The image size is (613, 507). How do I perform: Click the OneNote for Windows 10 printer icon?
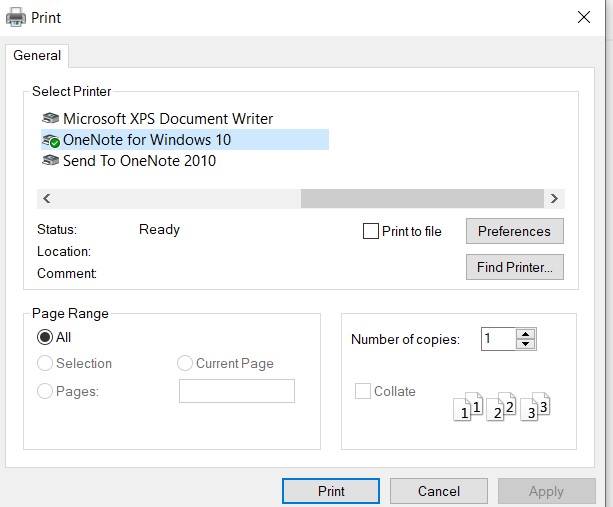pos(51,140)
